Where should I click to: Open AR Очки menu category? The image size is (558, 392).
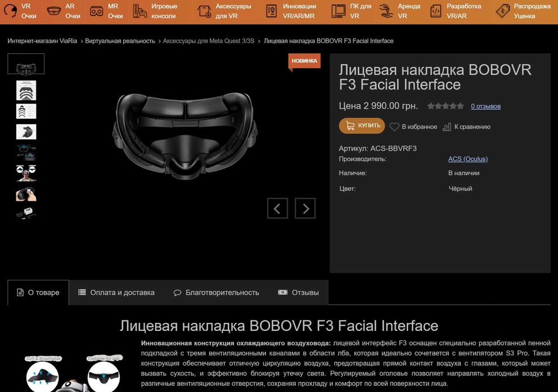[64, 11]
